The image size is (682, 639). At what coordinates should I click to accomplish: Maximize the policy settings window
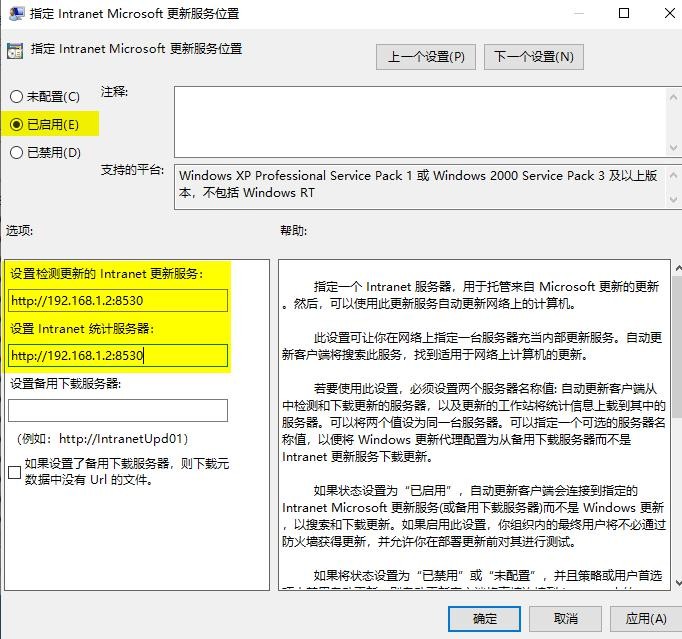click(624, 14)
